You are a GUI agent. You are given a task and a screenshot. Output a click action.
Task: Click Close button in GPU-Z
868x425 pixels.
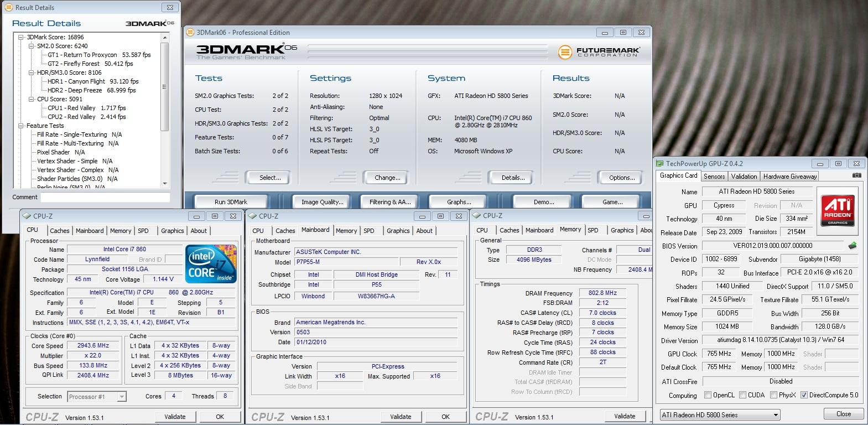(844, 414)
